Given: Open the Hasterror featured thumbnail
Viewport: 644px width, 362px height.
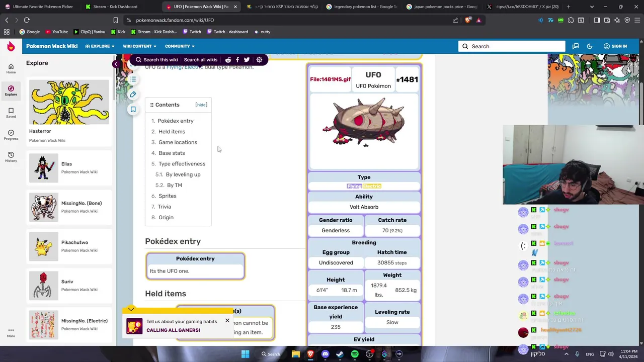Looking at the screenshot, I should click(69, 102).
